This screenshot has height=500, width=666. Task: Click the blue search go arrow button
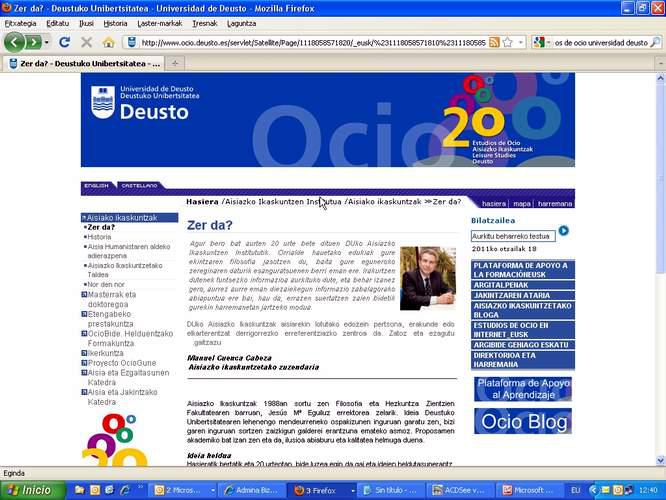(564, 231)
